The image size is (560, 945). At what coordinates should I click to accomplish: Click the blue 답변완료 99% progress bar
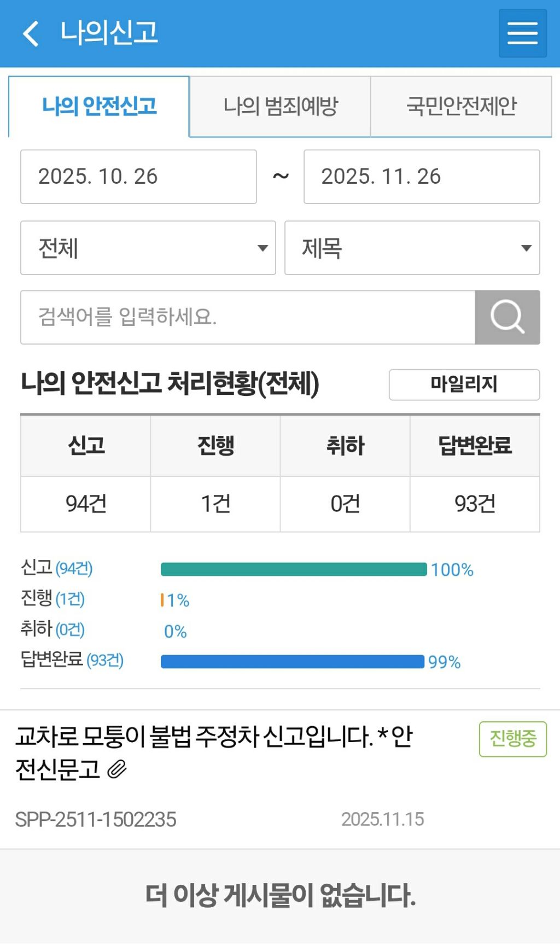(x=292, y=662)
